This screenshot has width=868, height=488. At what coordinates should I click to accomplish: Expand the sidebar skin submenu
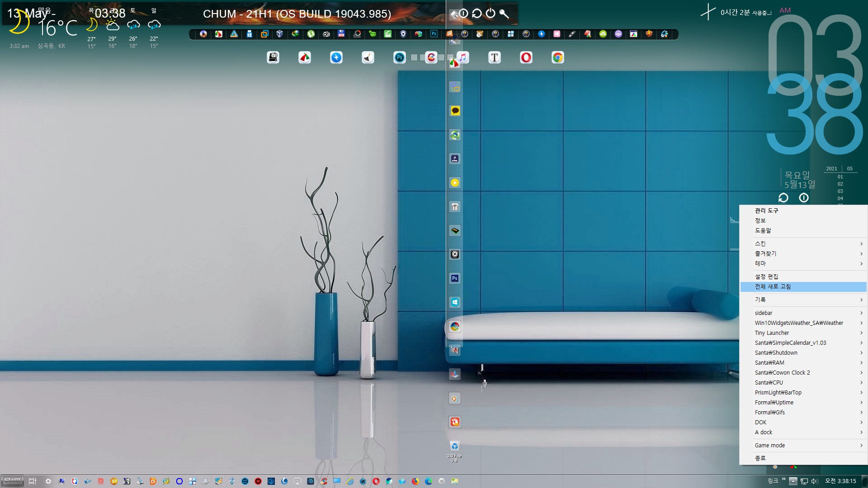(803, 313)
